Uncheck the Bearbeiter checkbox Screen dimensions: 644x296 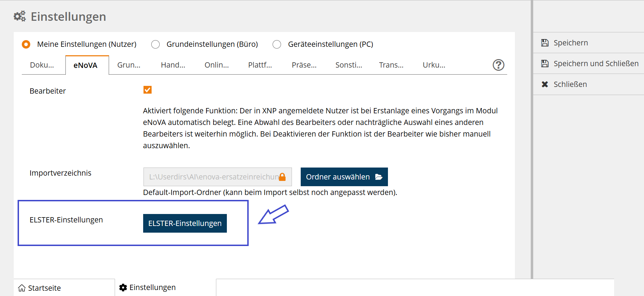tap(147, 90)
